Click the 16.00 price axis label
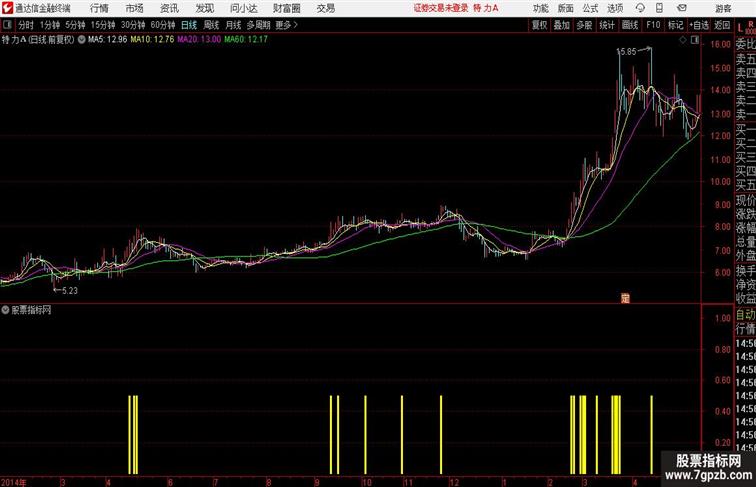 point(720,44)
